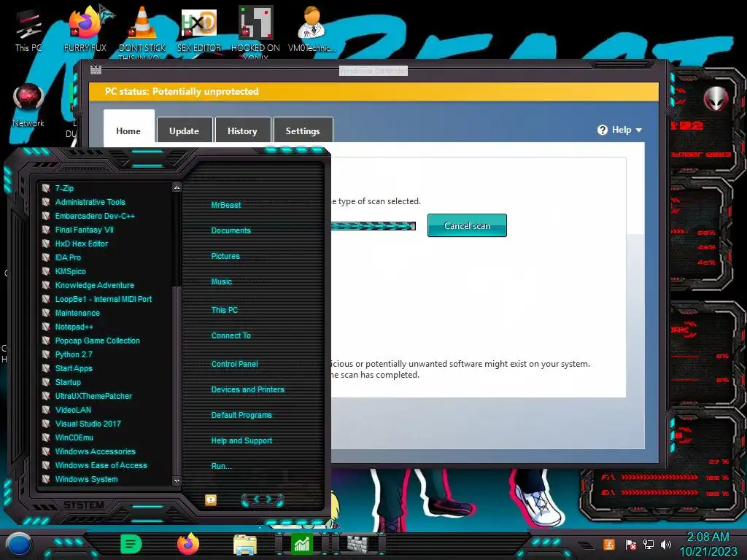Click the Windows Defender title bar castle icon
The width and height of the screenshot is (747, 560).
(96, 70)
